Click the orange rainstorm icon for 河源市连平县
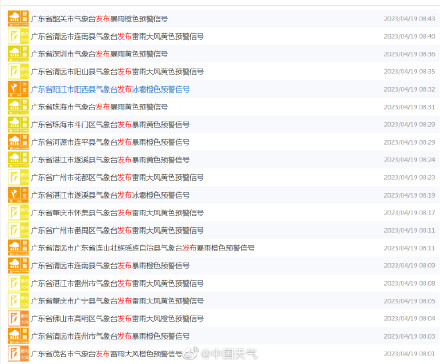 point(18,142)
